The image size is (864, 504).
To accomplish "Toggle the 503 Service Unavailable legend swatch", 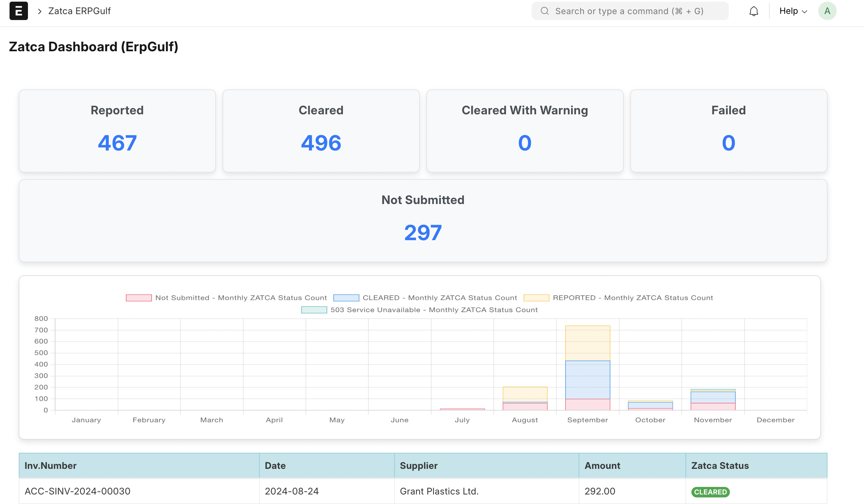I will pyautogui.click(x=314, y=310).
